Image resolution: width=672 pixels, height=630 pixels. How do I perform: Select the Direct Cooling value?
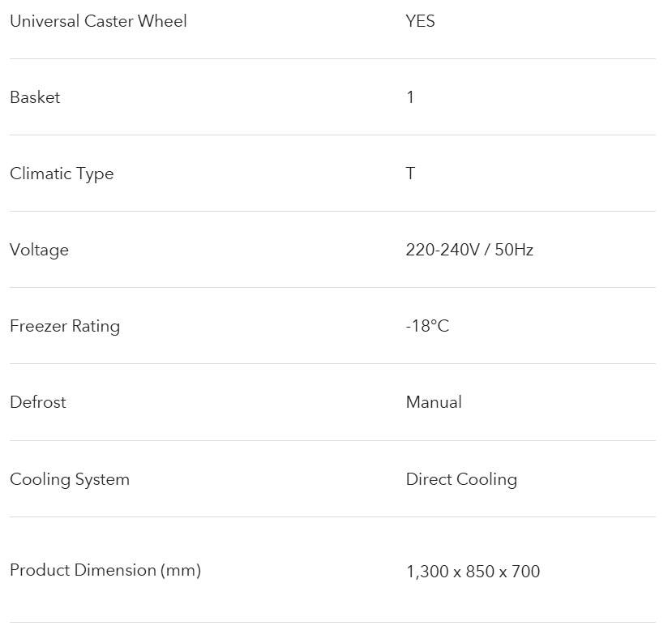click(461, 479)
